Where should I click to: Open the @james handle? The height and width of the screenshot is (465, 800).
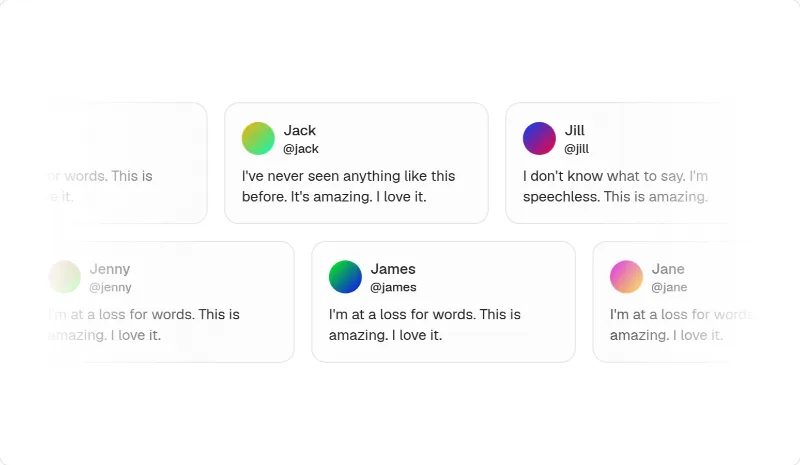[393, 287]
